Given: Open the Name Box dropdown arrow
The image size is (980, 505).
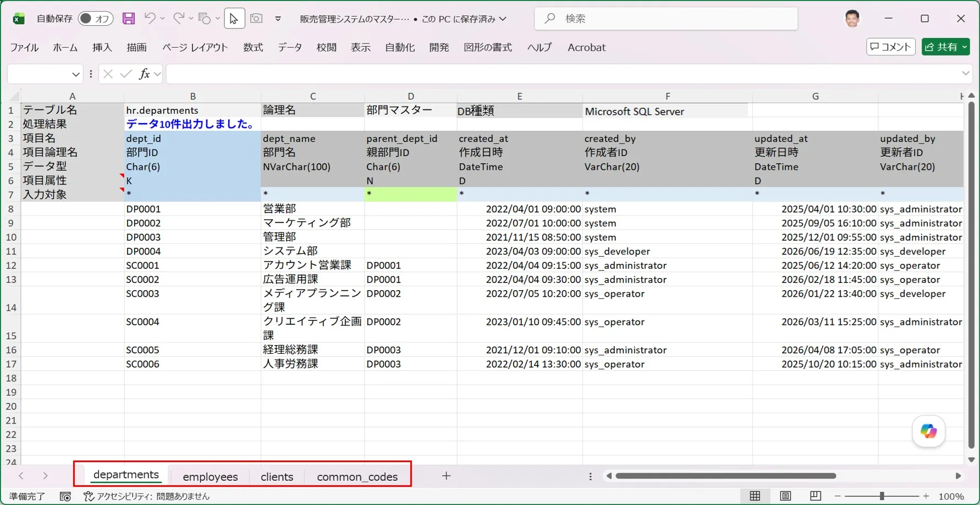Looking at the screenshot, I should (76, 74).
